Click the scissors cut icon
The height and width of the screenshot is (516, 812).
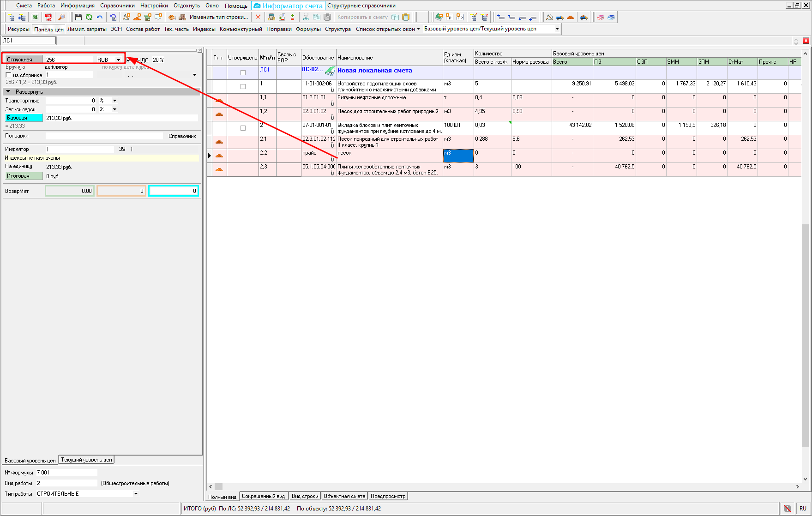tap(306, 18)
